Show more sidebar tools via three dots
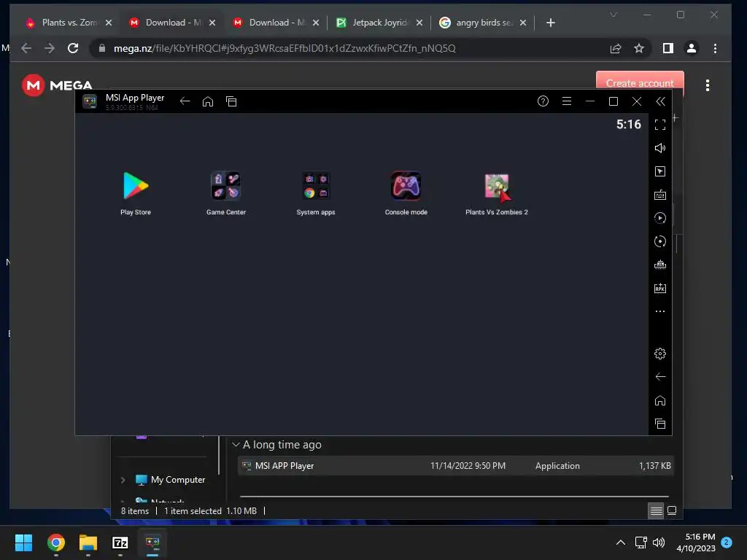 coord(659,311)
